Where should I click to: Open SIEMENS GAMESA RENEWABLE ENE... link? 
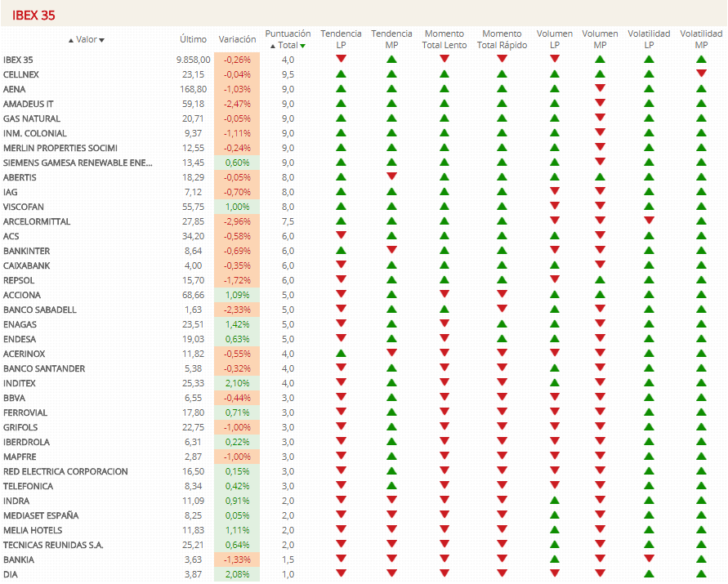click(78, 163)
